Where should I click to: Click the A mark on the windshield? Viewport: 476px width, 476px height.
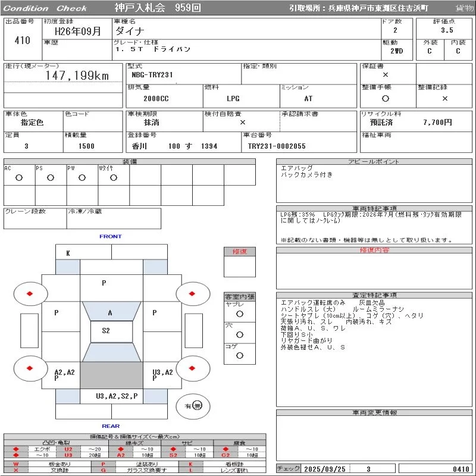click(110, 313)
